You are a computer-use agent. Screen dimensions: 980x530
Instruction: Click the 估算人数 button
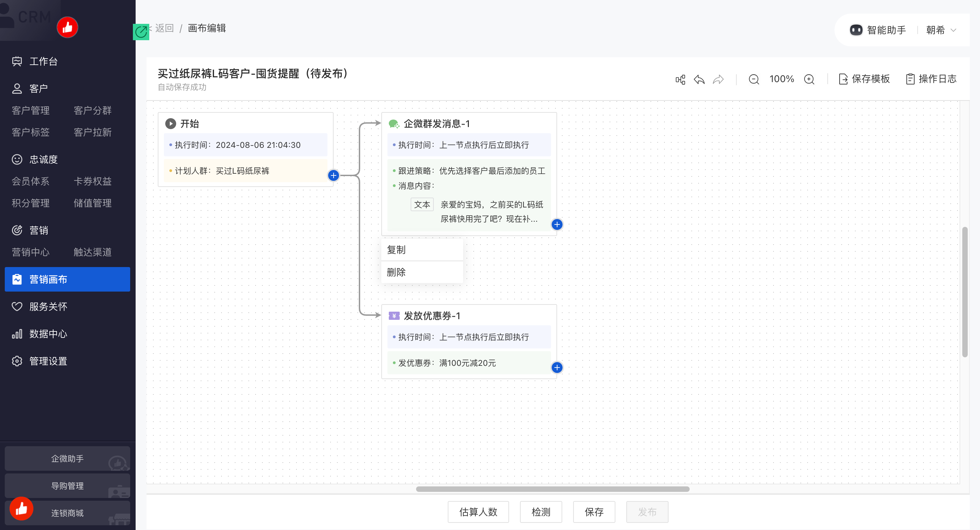pos(478,512)
